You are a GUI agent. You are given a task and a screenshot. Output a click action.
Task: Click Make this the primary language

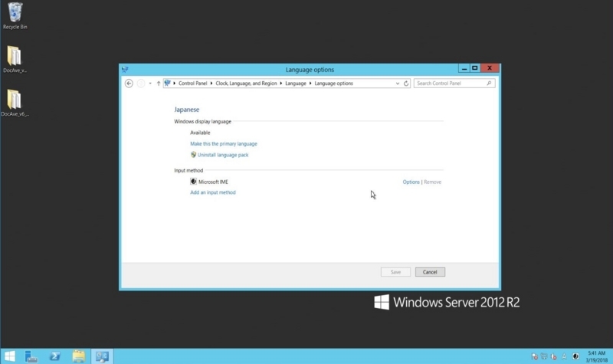224,144
